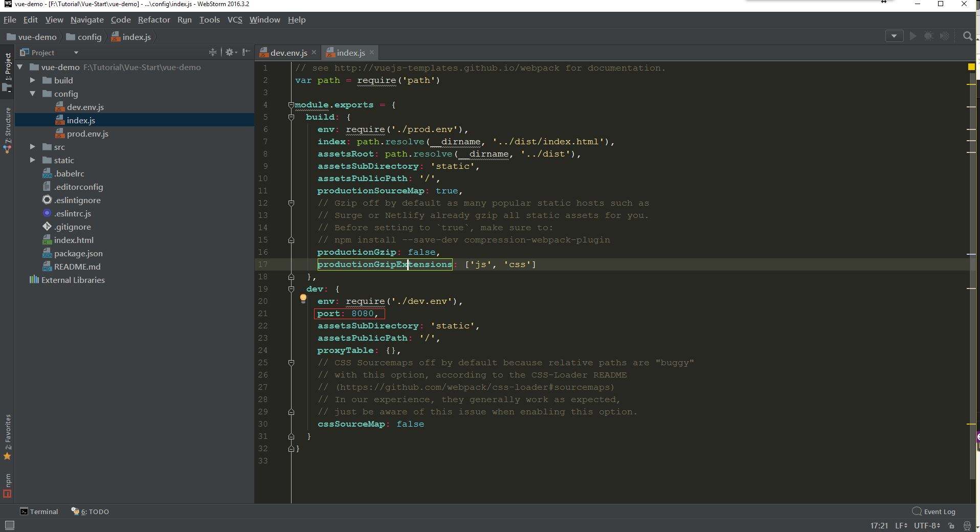Click index.js breadcrumb in navigation bar
The width and height of the screenshot is (980, 532).
tap(131, 37)
